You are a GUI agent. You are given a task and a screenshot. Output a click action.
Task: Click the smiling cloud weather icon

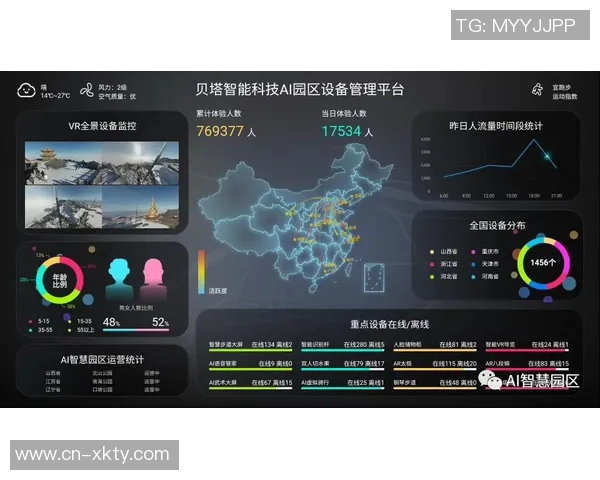point(26,90)
